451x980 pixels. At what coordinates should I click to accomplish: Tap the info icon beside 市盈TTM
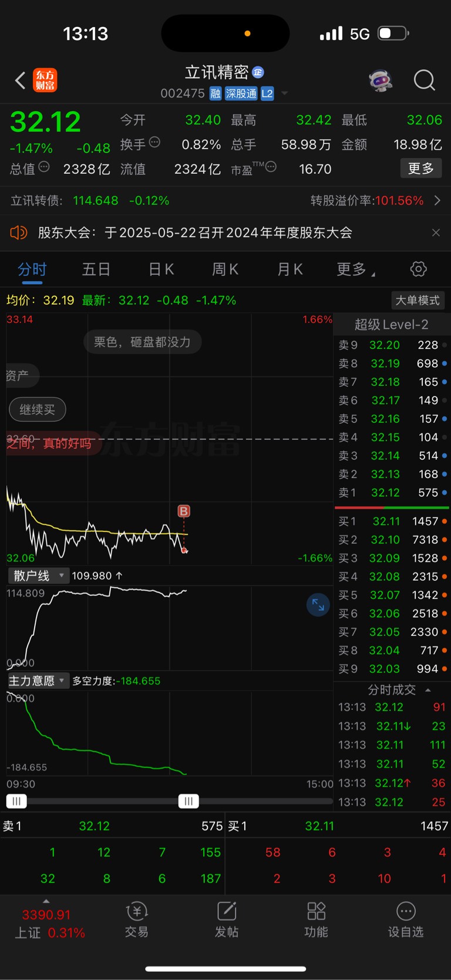click(271, 167)
